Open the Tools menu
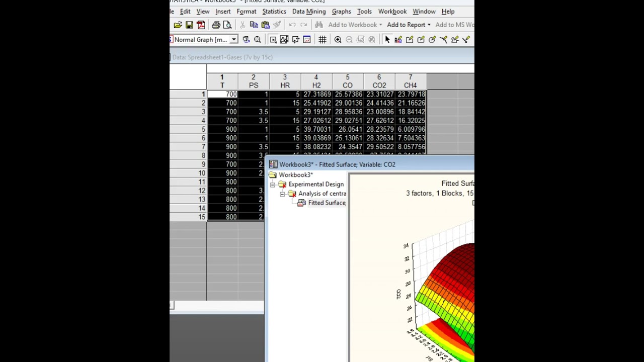The width and height of the screenshot is (644, 362). [364, 12]
